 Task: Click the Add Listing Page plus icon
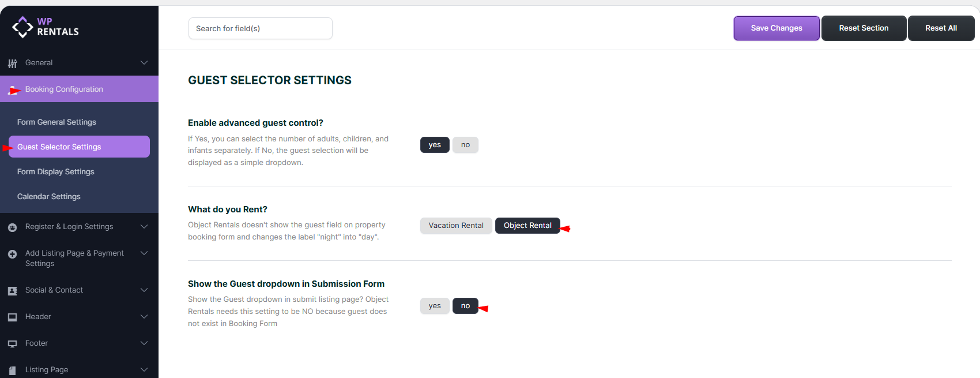(x=12, y=254)
